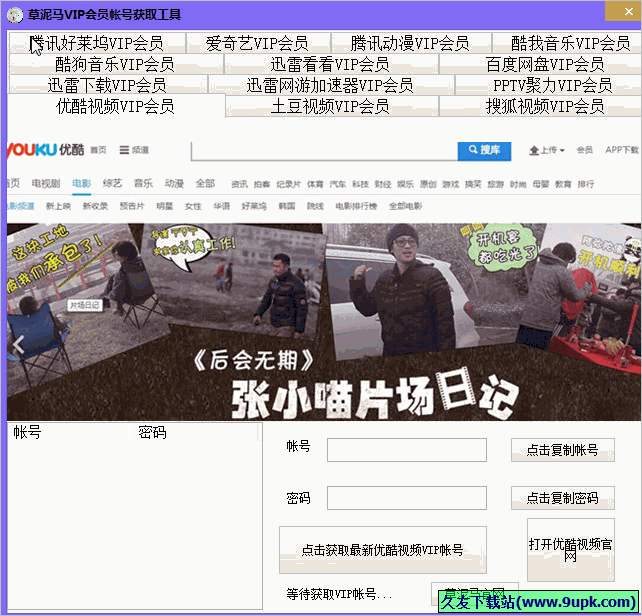Viewport: 642px width, 616px height.
Task: Click the 搜库 search magnifier button
Action: point(484,150)
